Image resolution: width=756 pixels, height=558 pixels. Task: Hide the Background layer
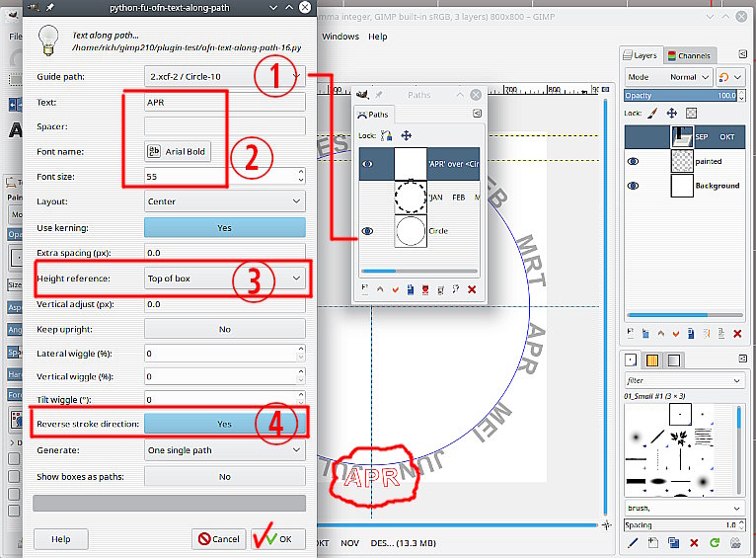[633, 186]
